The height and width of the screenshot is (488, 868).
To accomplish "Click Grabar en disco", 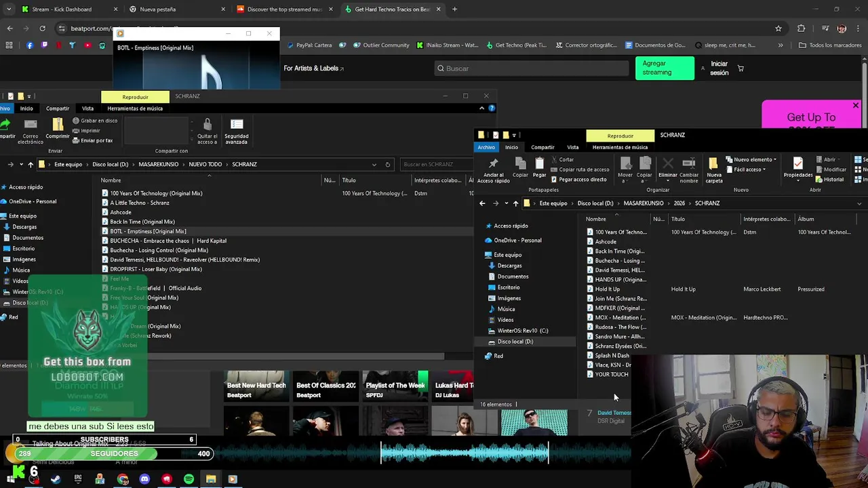I will tap(95, 121).
